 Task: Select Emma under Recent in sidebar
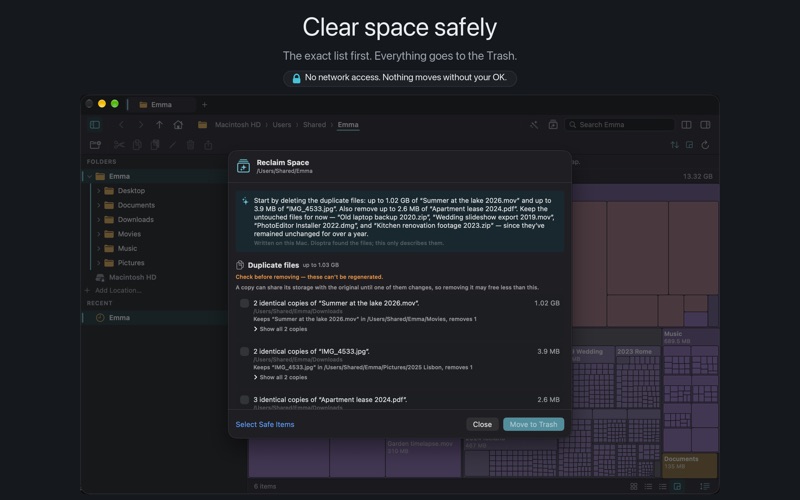coord(155,318)
